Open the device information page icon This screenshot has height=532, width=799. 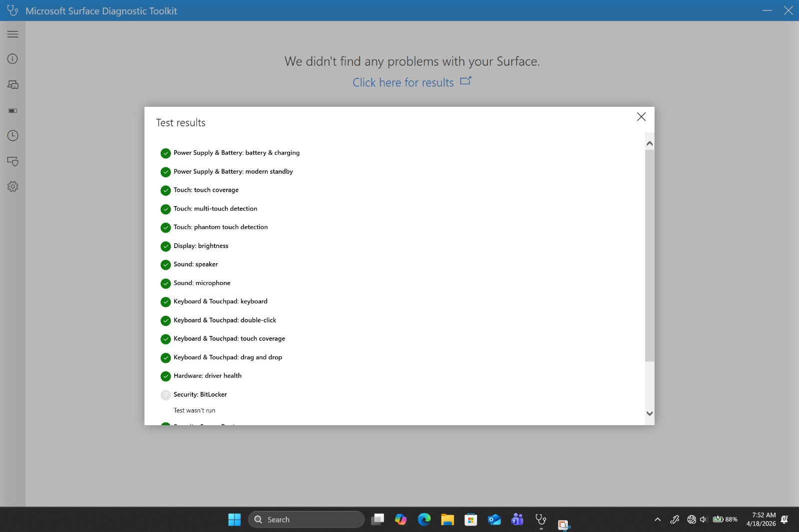(13, 59)
